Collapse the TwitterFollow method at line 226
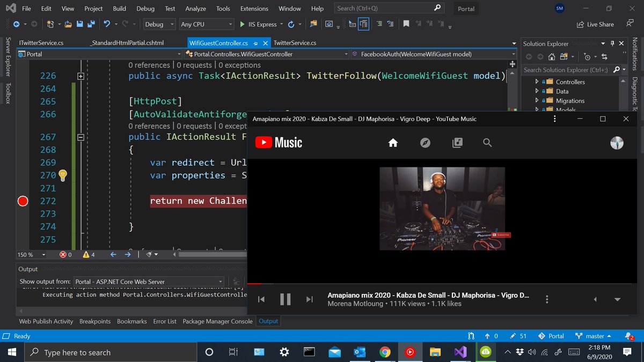Screen dimensions: 644x362 (81, 76)
